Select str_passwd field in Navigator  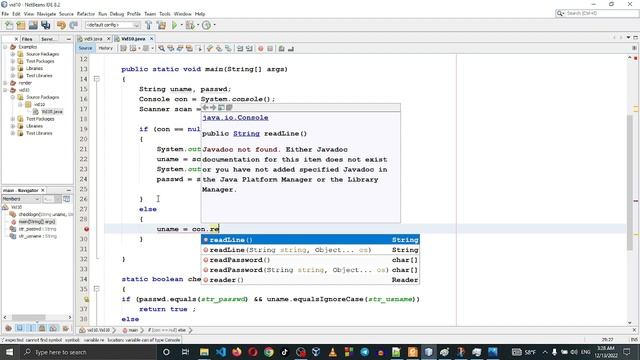point(37,229)
